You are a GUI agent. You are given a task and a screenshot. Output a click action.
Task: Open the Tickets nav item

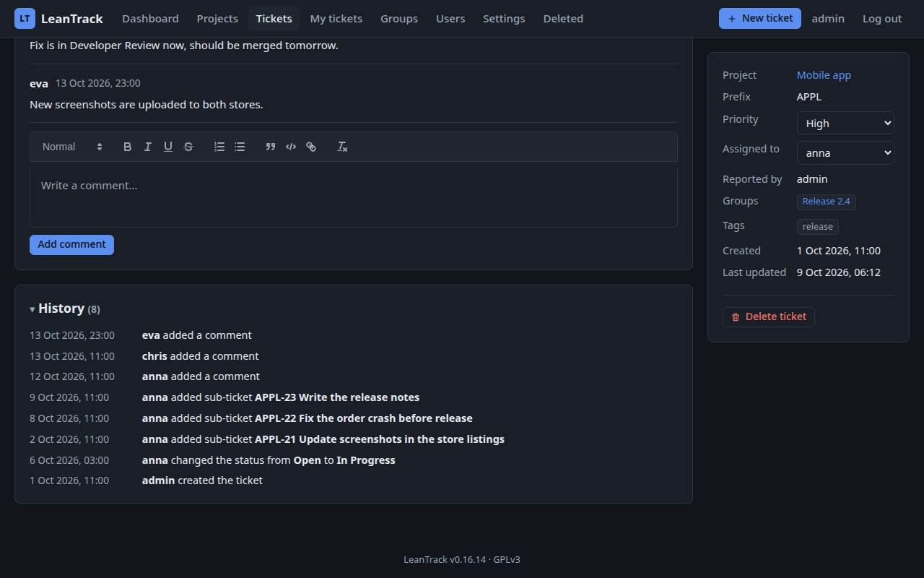(274, 19)
